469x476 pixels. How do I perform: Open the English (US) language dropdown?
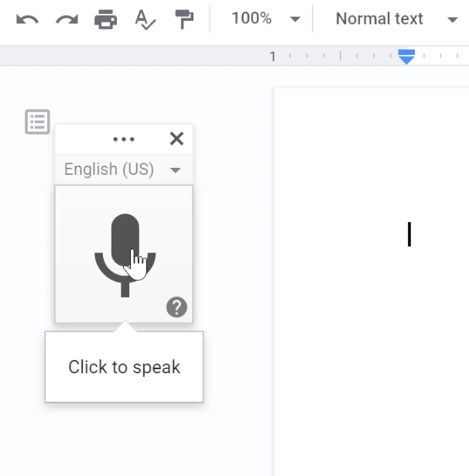pyautogui.click(x=124, y=170)
